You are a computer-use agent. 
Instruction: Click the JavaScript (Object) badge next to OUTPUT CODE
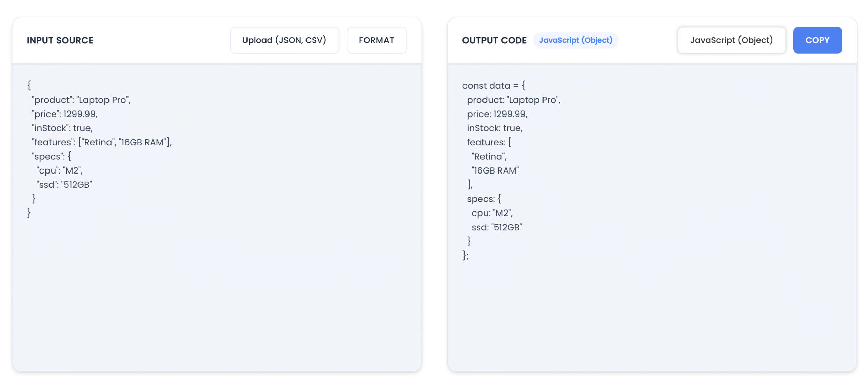[576, 40]
